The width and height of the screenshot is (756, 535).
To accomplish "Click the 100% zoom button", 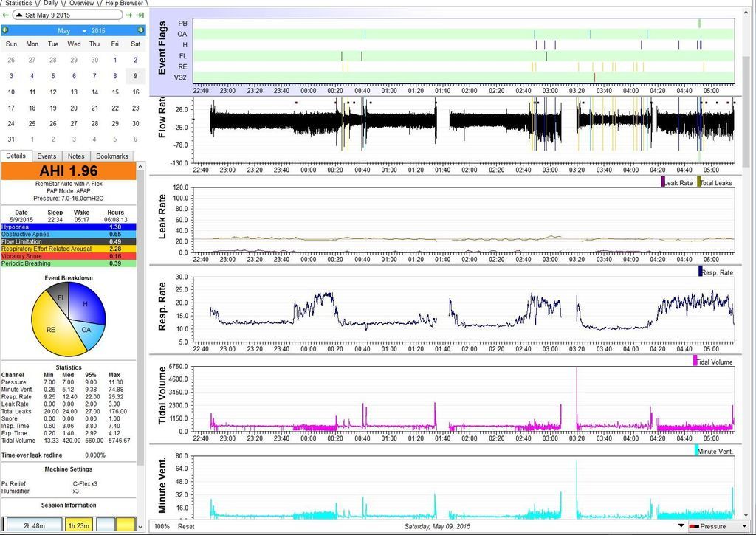I will click(162, 526).
